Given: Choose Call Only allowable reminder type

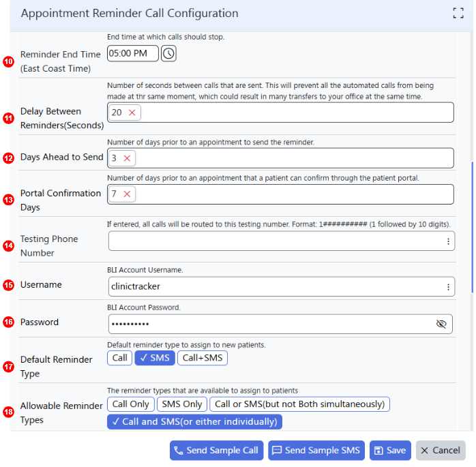Looking at the screenshot, I should click(131, 404).
